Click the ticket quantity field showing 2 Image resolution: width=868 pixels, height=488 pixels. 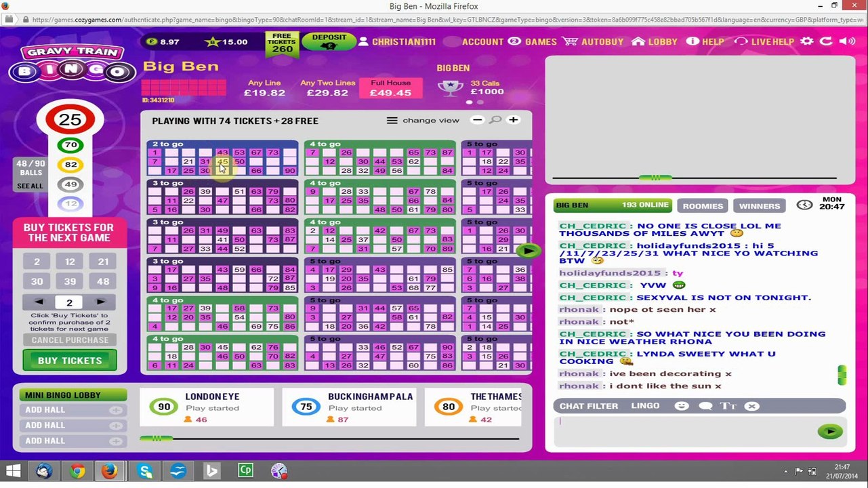[69, 302]
